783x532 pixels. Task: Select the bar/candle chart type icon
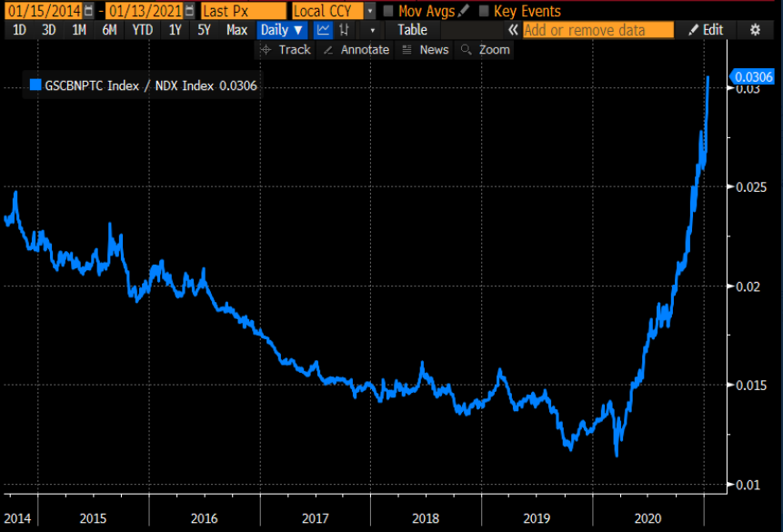click(344, 30)
